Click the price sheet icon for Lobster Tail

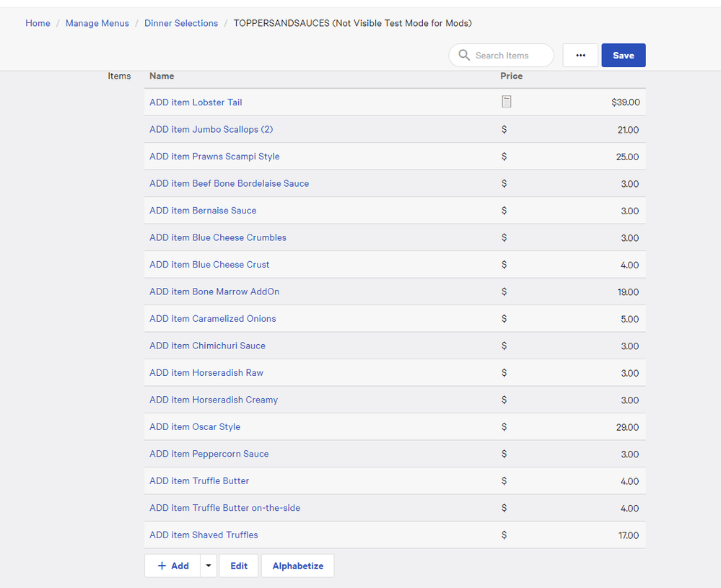506,102
